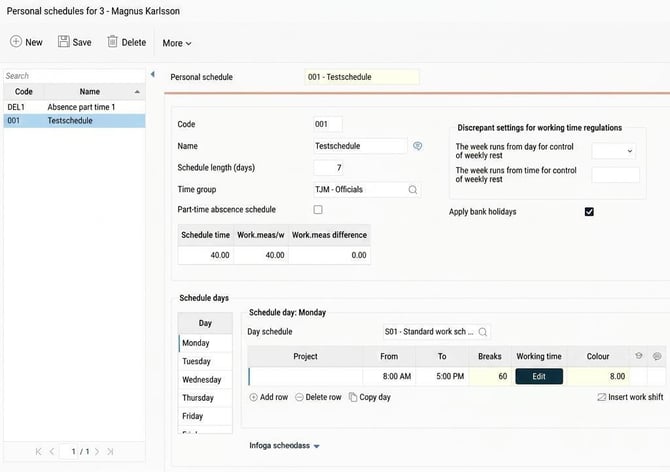Image resolution: width=670 pixels, height=472 pixels.
Task: Click the Schedule length days field
Action: tap(328, 168)
